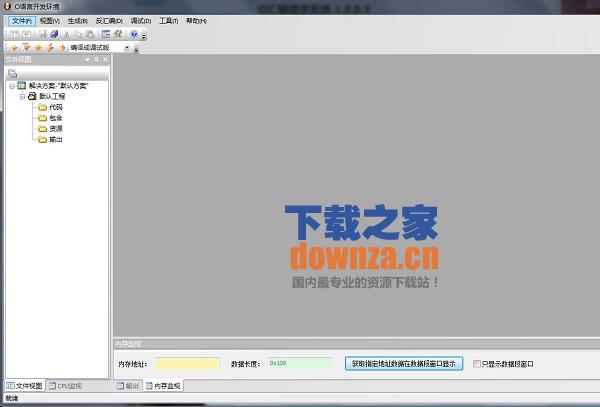Close the 文件视图 panel
Image resolution: width=600 pixels, height=407 pixels.
pyautogui.click(x=105, y=60)
